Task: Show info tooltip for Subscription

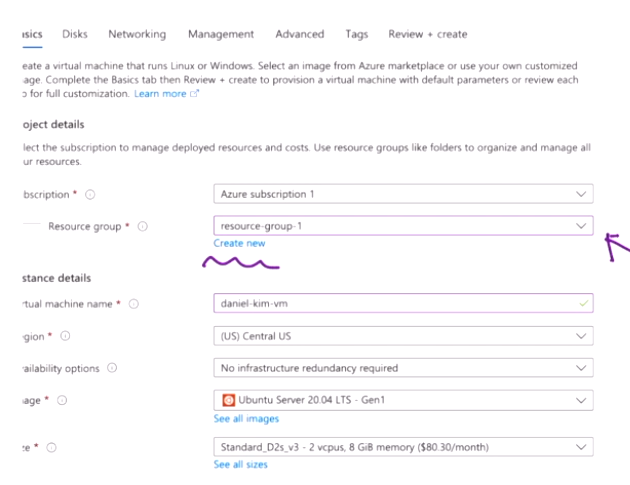Action: pyautogui.click(x=90, y=194)
